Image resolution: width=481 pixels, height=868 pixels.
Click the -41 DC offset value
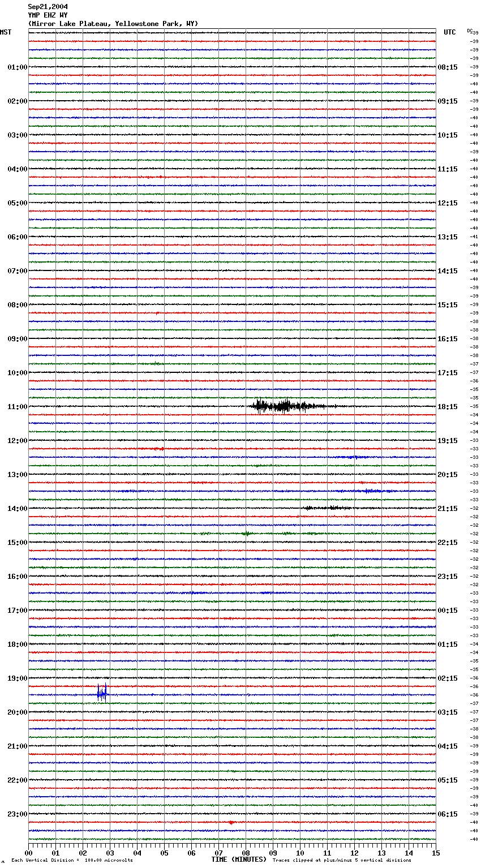click(x=474, y=237)
